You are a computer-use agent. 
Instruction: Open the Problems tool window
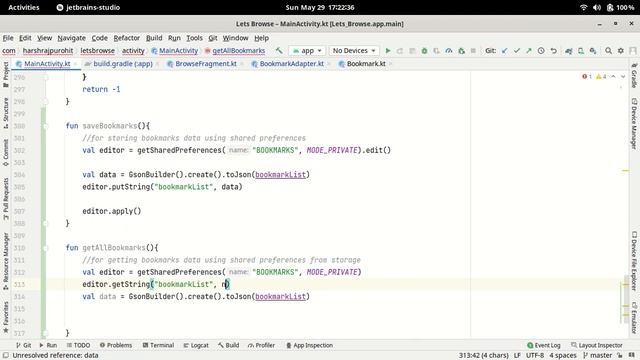point(116,345)
